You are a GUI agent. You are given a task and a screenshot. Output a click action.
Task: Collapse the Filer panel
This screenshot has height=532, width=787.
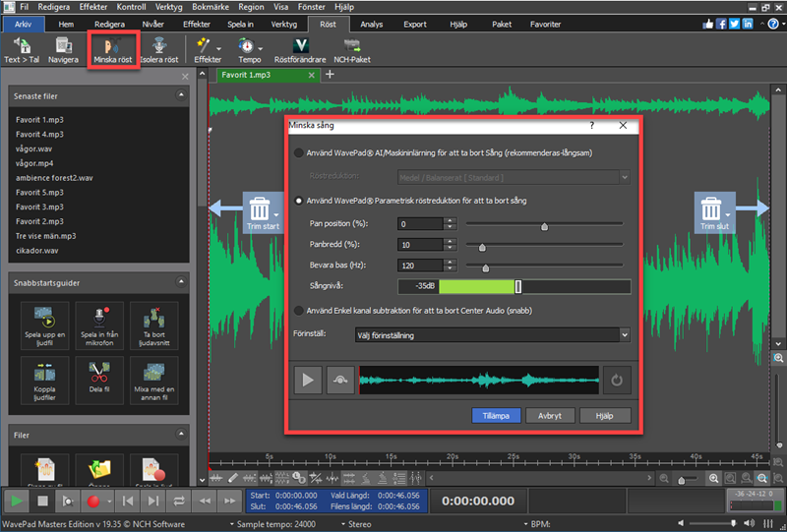click(181, 434)
